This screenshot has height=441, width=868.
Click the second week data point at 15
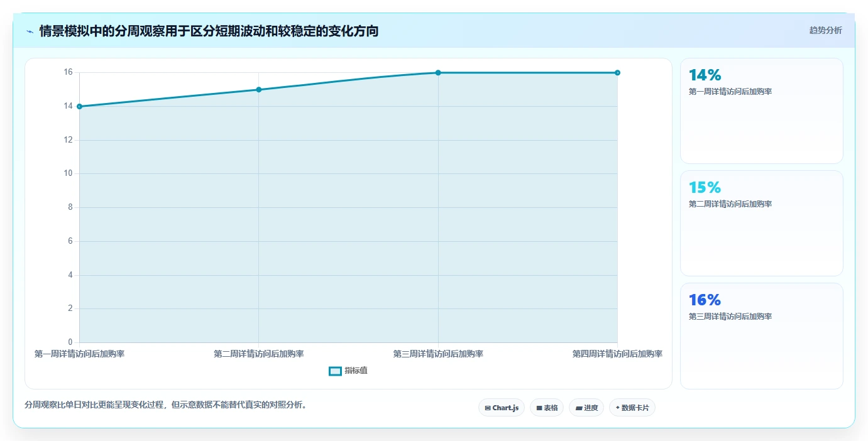pyautogui.click(x=259, y=89)
